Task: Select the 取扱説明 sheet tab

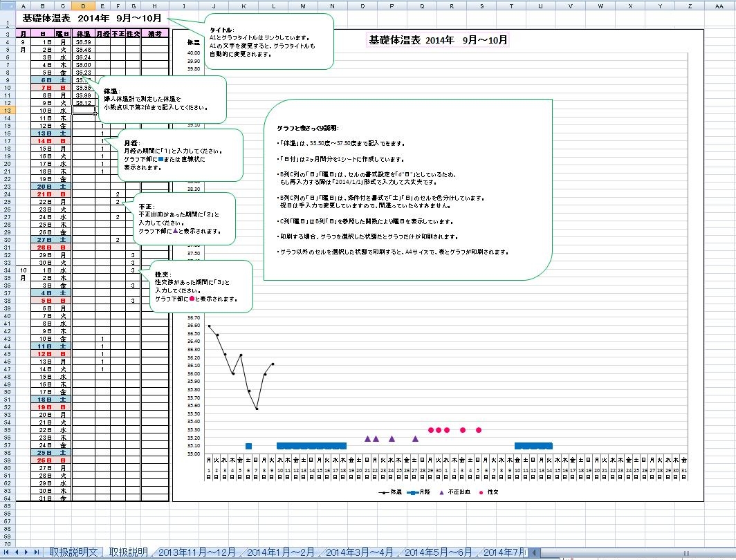Action: [128, 552]
